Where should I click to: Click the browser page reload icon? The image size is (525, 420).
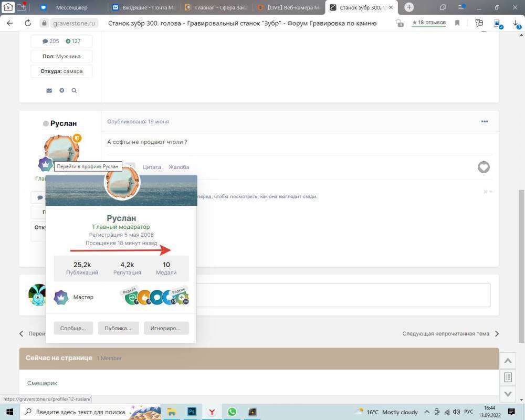(28, 23)
